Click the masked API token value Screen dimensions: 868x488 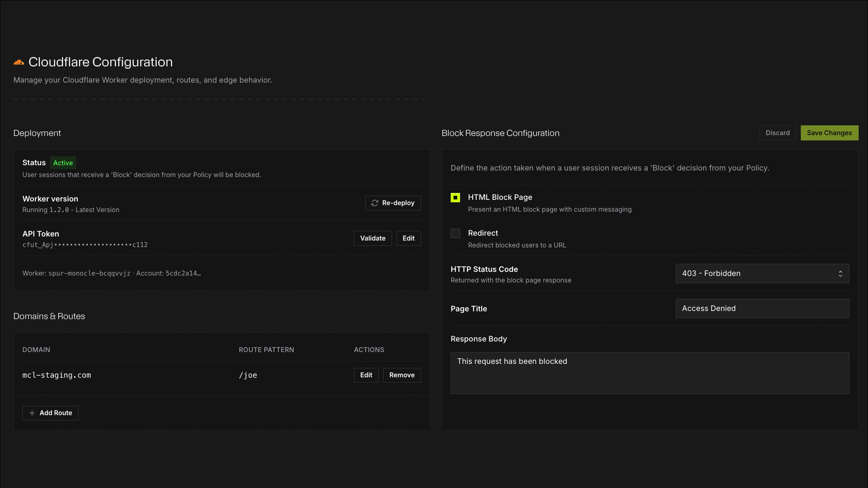click(85, 245)
